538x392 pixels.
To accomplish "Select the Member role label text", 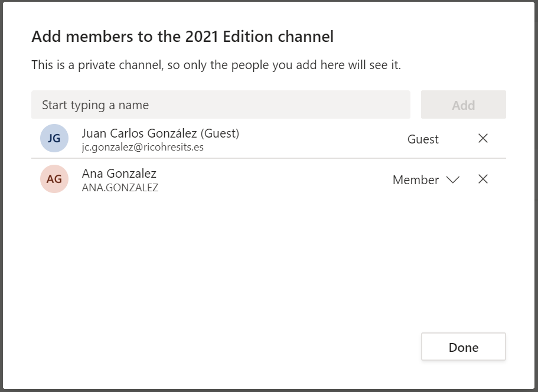I will 415,179.
